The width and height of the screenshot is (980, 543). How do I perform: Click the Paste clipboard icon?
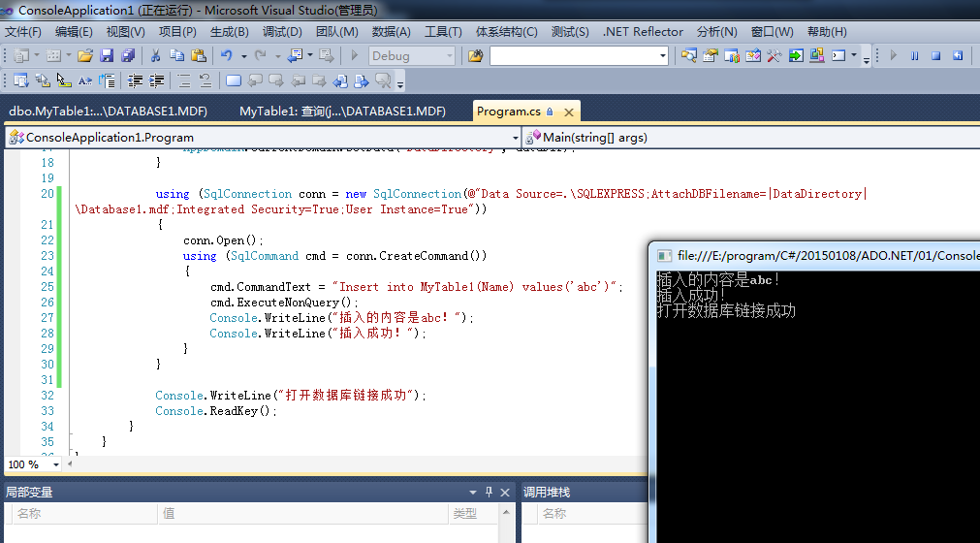199,55
